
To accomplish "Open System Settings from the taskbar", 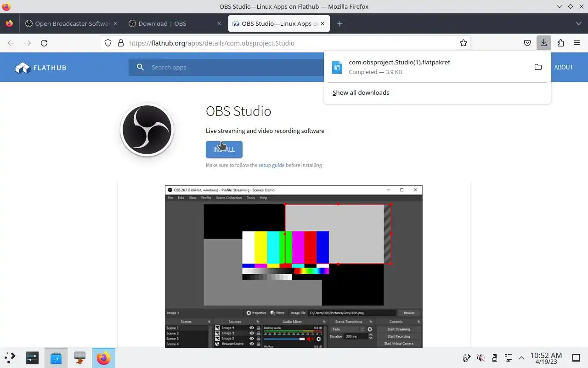I will [32, 357].
